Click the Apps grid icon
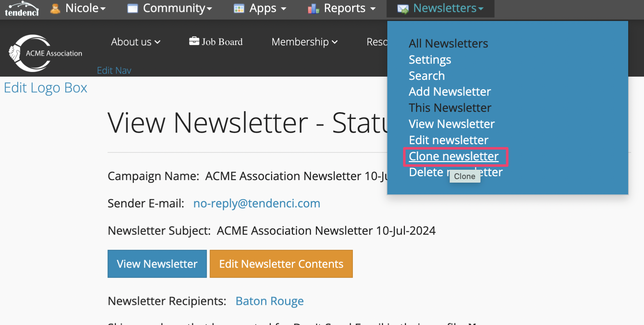Viewport: 644px width, 325px height. tap(239, 9)
